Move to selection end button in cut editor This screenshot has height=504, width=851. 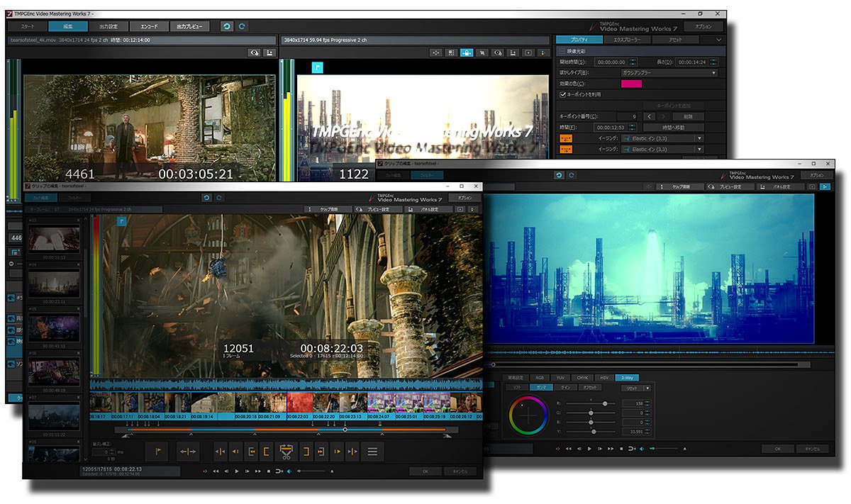[321, 451]
